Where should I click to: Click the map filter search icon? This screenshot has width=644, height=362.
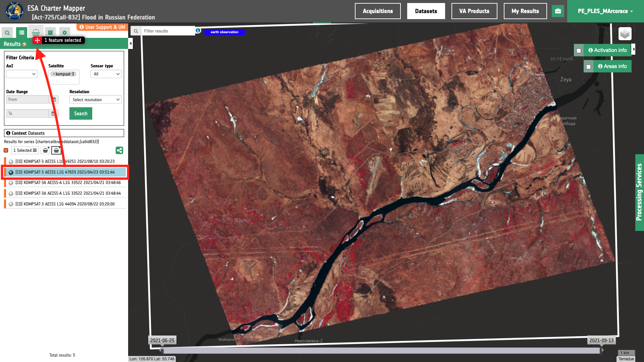click(x=136, y=31)
